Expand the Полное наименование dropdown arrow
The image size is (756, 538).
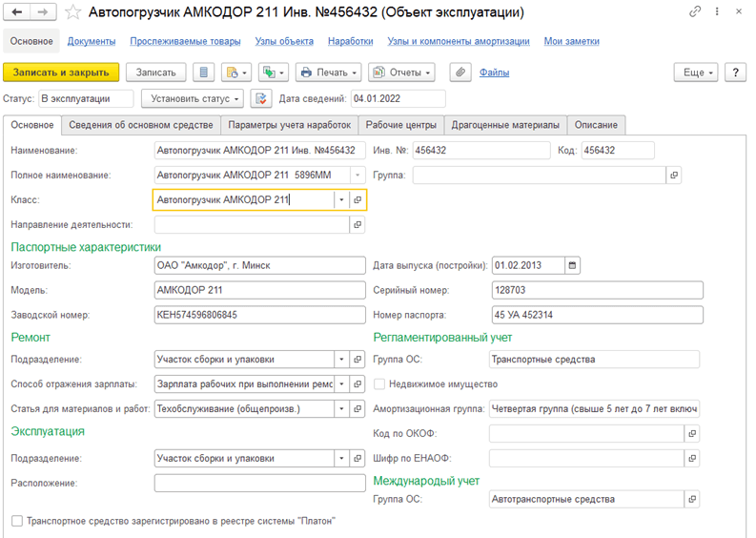(x=358, y=176)
